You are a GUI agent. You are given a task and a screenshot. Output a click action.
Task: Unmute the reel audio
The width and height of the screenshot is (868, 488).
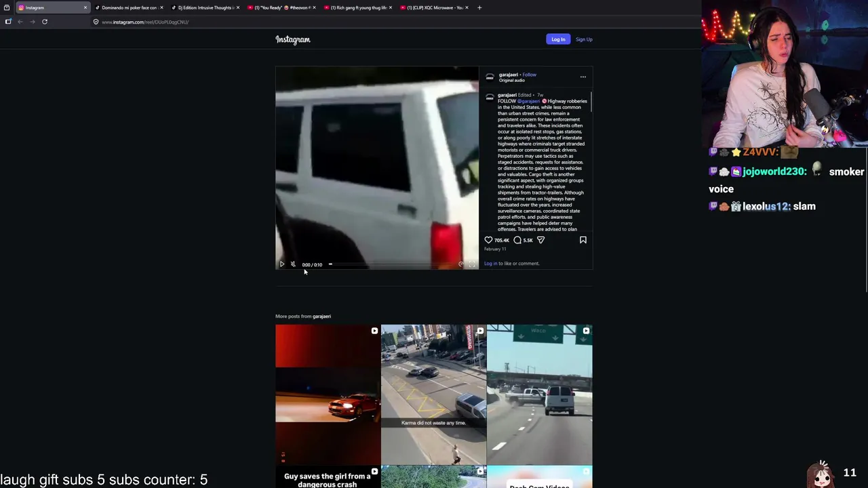[x=293, y=264]
